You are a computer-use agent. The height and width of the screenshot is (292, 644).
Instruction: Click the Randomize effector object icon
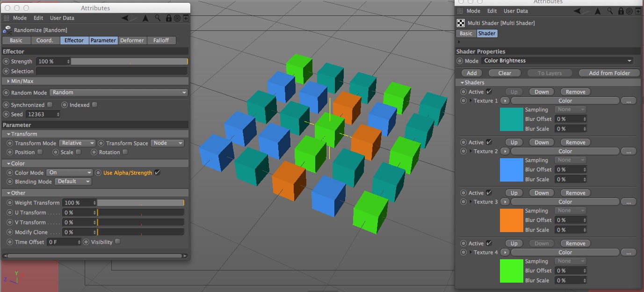[x=7, y=30]
